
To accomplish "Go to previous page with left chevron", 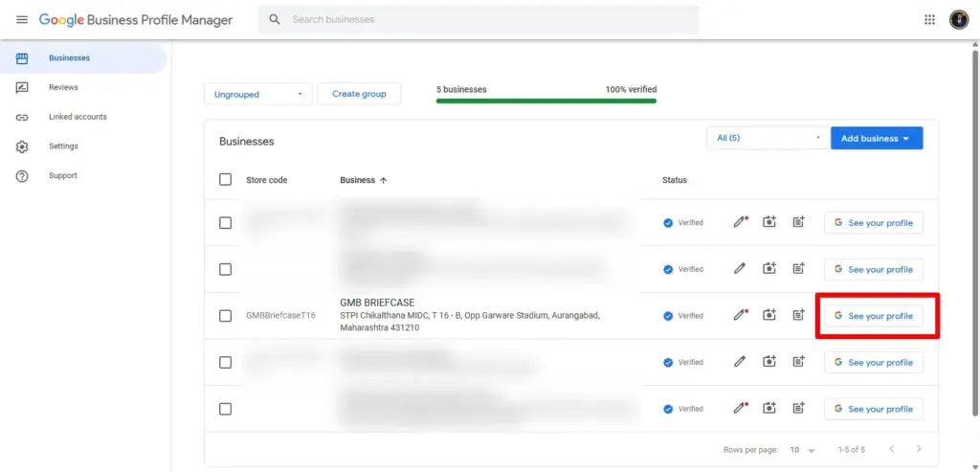I will click(892, 449).
